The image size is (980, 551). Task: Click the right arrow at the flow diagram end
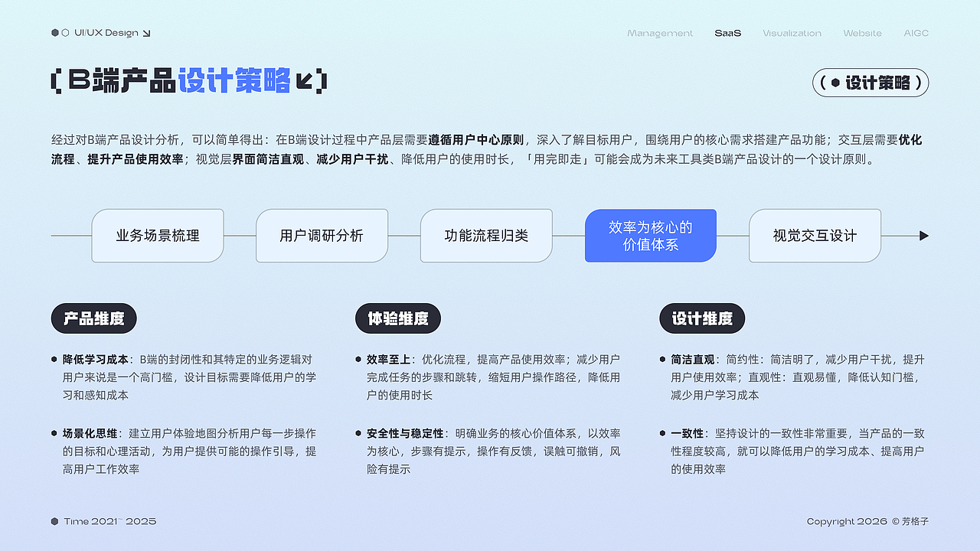pyautogui.click(x=923, y=236)
